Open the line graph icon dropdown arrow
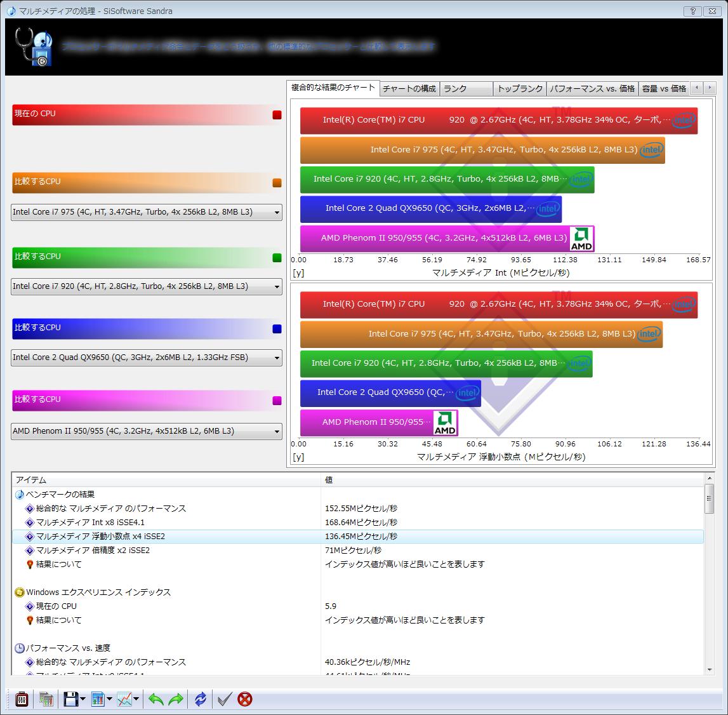 click(136, 698)
